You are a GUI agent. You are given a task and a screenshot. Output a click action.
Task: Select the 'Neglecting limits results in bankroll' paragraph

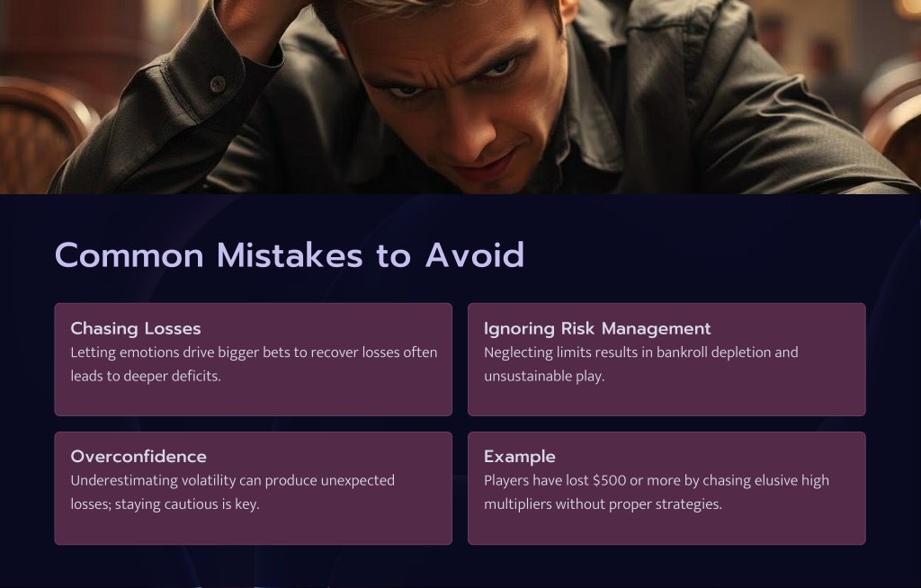click(640, 364)
